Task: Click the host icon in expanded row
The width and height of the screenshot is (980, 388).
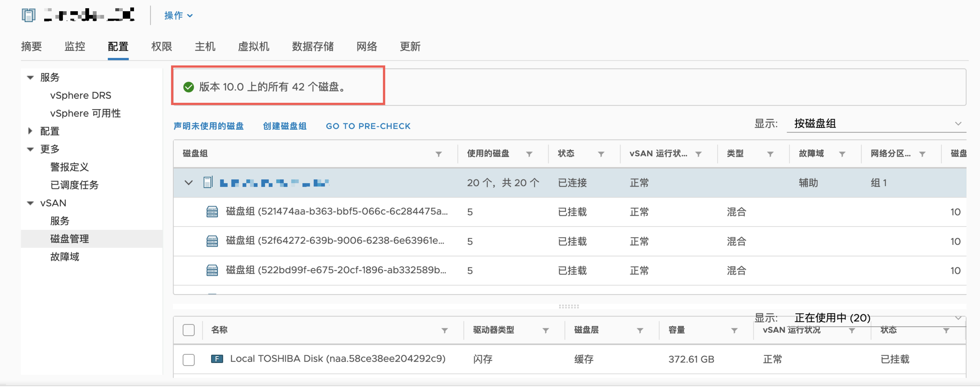Action: click(x=208, y=183)
